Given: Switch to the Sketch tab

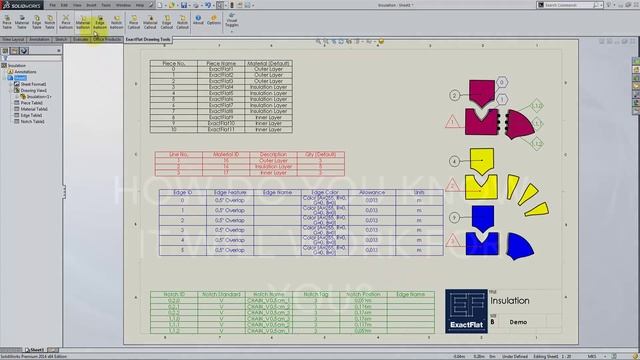Looking at the screenshot, I should pos(61,39).
